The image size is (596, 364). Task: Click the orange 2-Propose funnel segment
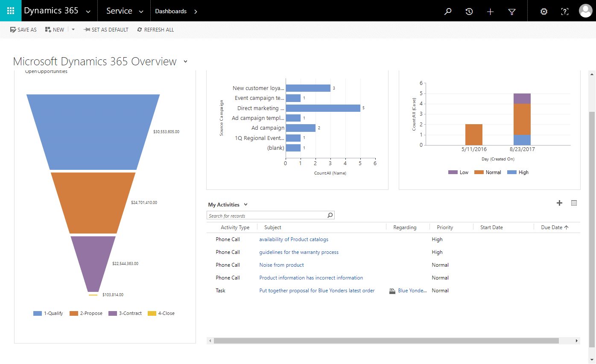tap(93, 203)
